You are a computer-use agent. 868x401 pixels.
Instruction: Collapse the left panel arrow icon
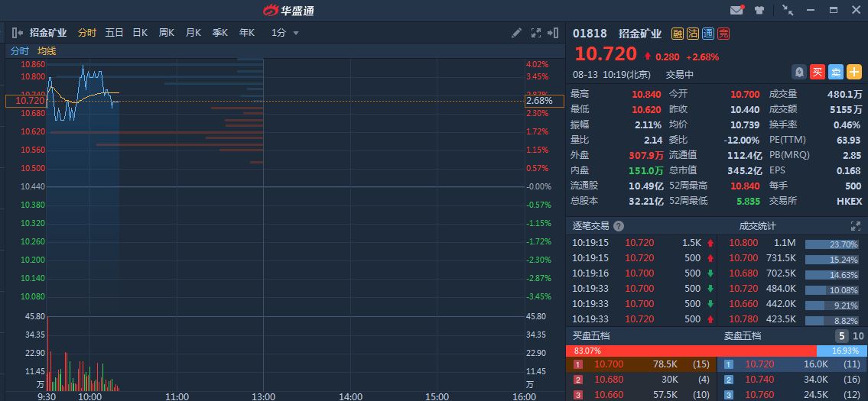[x=17, y=33]
